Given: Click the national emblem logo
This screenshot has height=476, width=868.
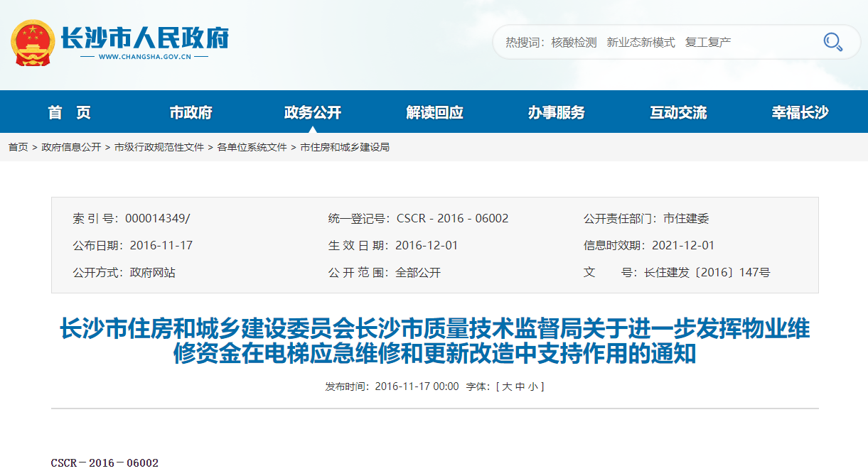Looking at the screenshot, I should point(32,43).
